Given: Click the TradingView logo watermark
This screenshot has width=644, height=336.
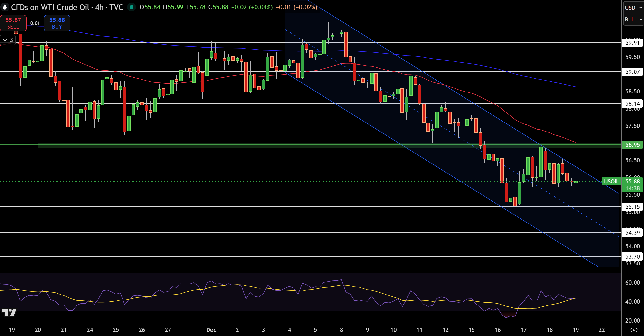Looking at the screenshot, I should [9, 312].
